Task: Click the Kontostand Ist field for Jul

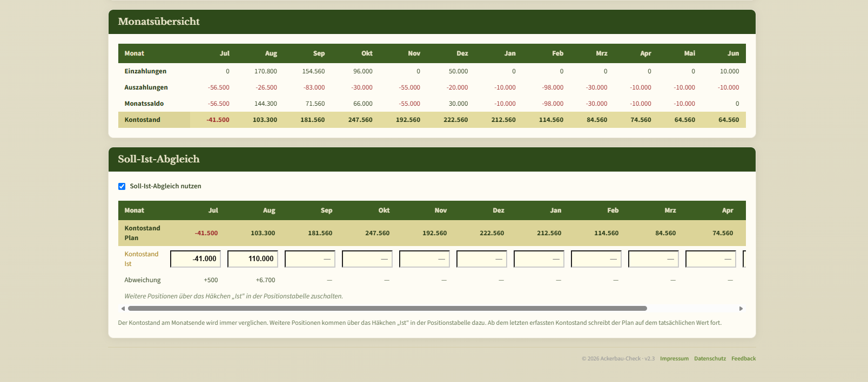Action: coord(196,259)
